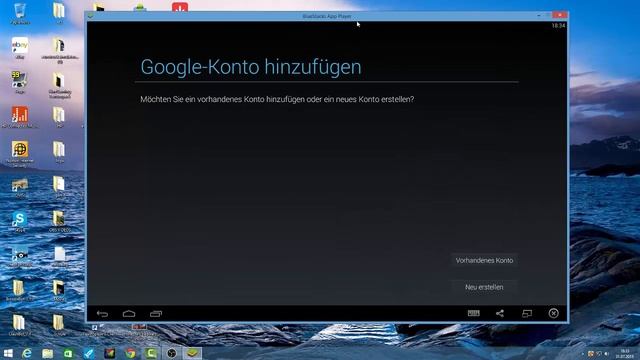Click the BlueStacks share icon

coord(500,313)
